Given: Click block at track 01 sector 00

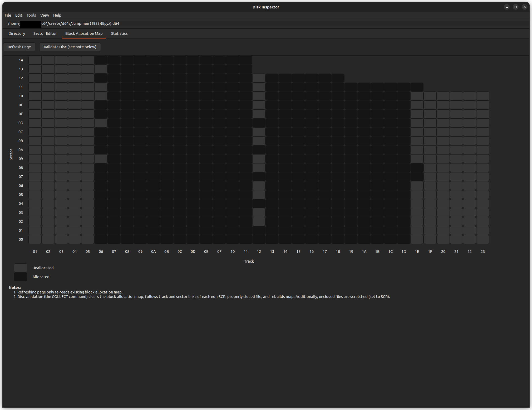Looking at the screenshot, I should coord(35,239).
